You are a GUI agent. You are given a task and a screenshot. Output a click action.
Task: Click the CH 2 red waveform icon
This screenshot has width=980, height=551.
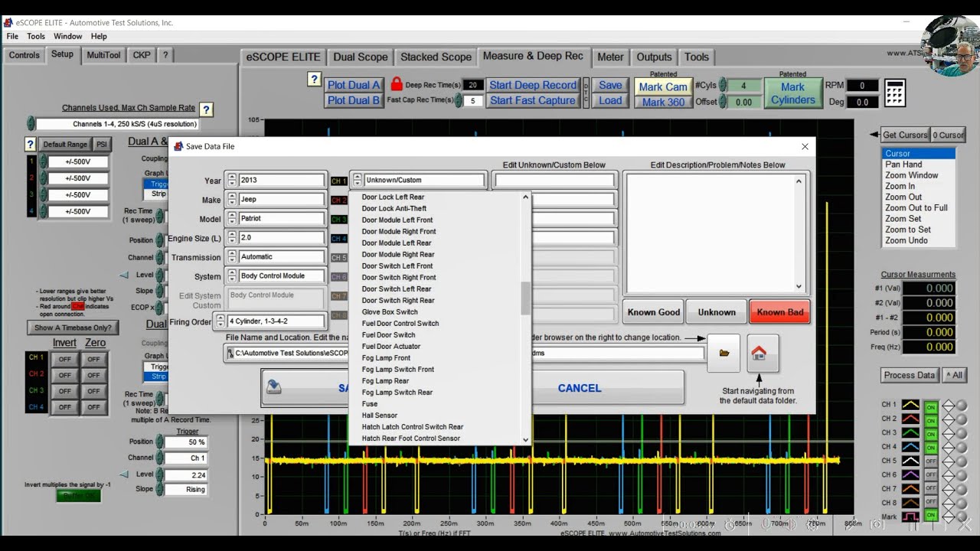coord(910,419)
